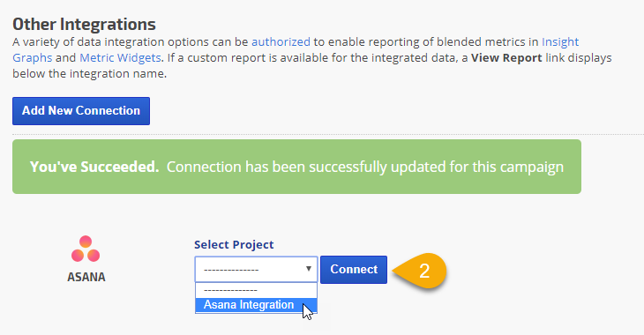Click the Add New Connection button
644x335 pixels.
coord(81,111)
